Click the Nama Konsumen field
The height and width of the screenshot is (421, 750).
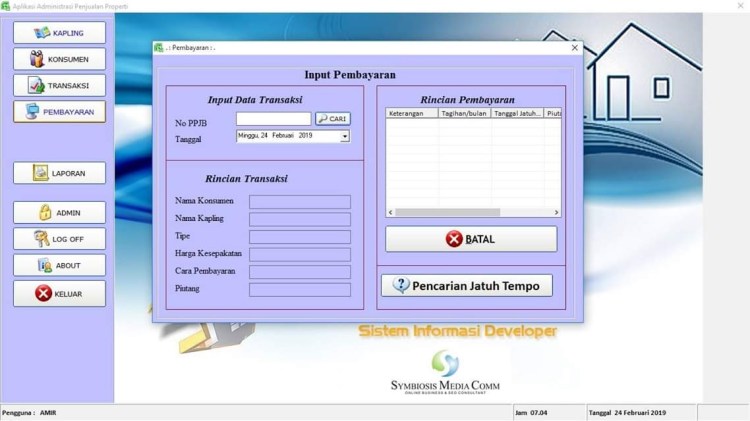coord(300,202)
